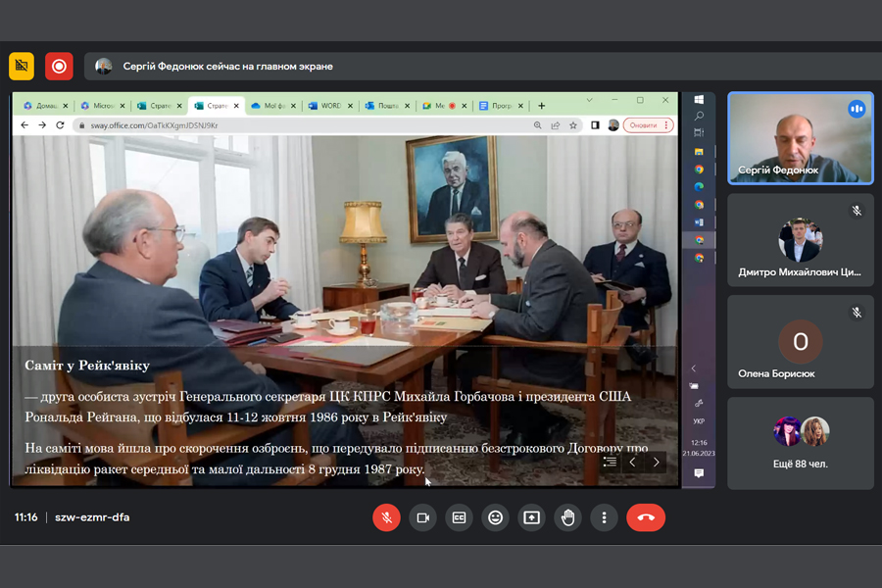Raise hand using the hand button
This screenshot has height=588, width=882.
tap(567, 517)
